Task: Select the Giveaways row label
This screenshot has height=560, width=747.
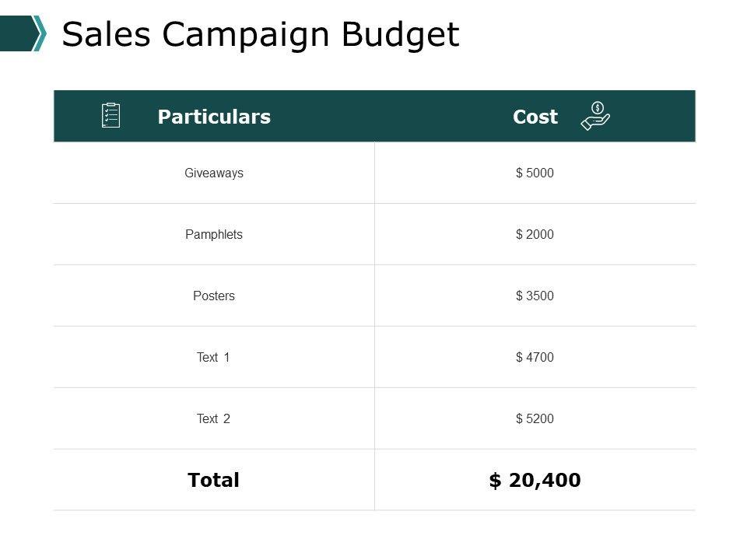Action: tap(214, 173)
